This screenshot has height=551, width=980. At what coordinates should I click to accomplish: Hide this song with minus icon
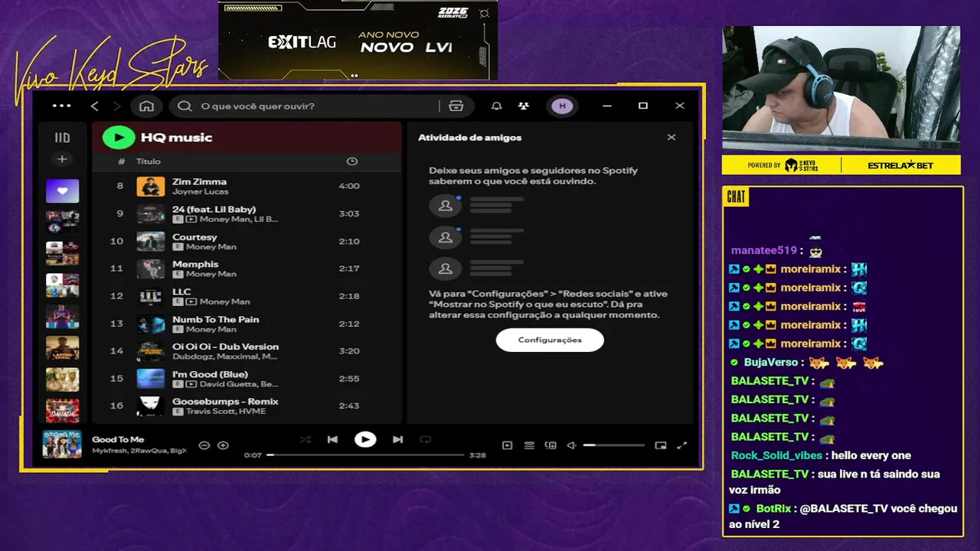coord(204,445)
